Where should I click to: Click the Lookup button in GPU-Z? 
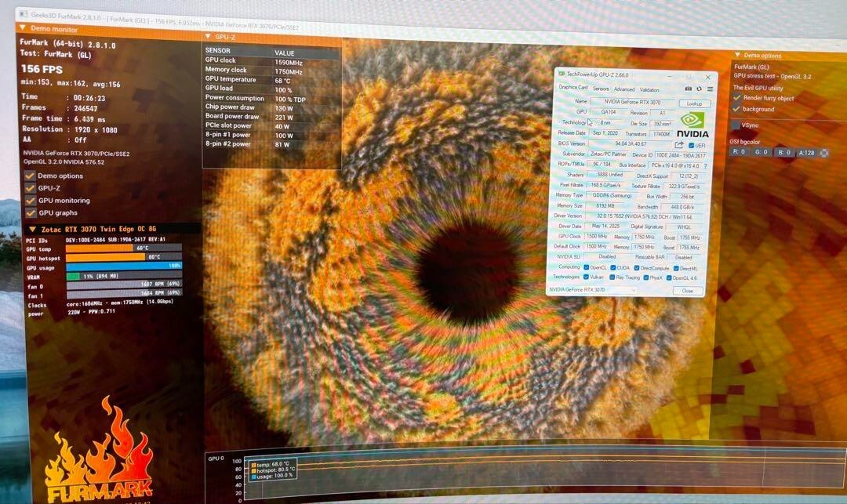coord(694,103)
